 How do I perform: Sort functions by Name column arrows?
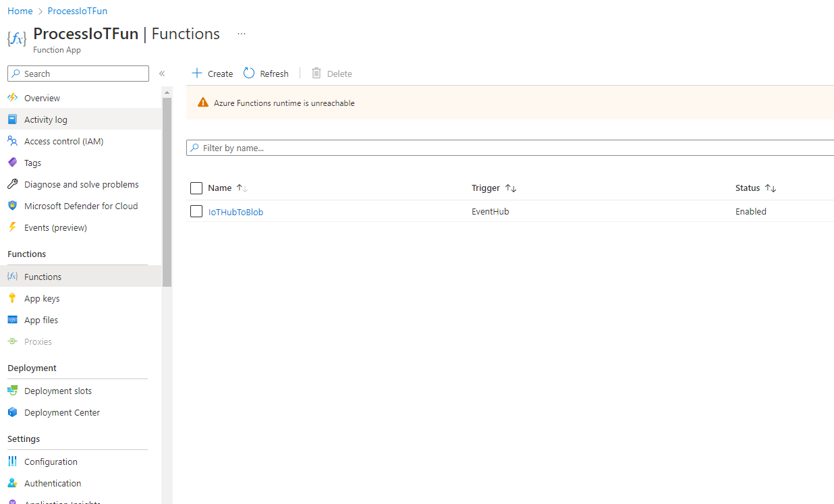(242, 188)
